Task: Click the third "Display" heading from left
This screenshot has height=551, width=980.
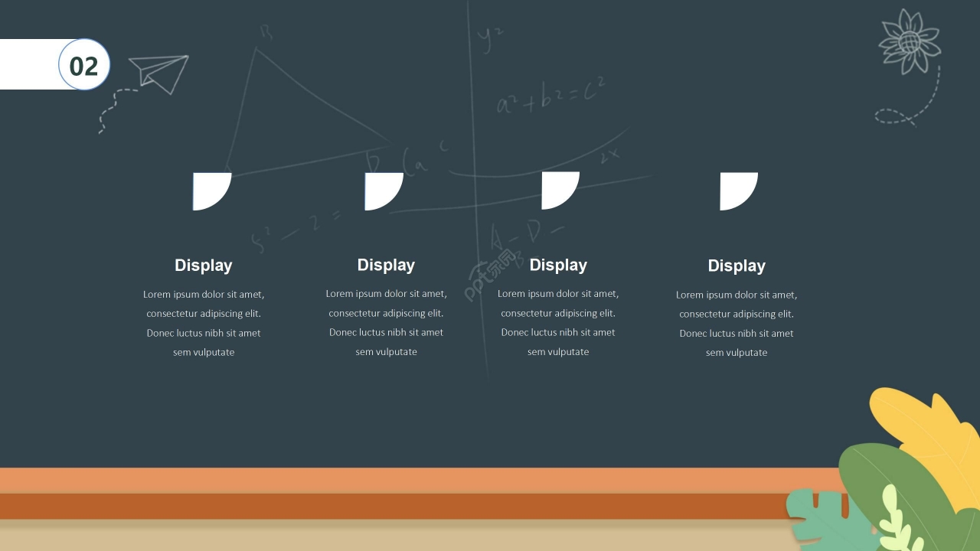Action: pos(558,265)
